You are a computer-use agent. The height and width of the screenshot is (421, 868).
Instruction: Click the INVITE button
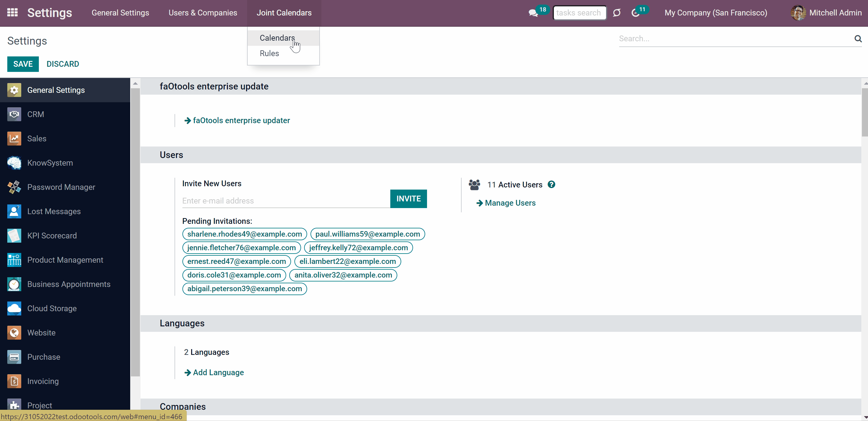[409, 199]
